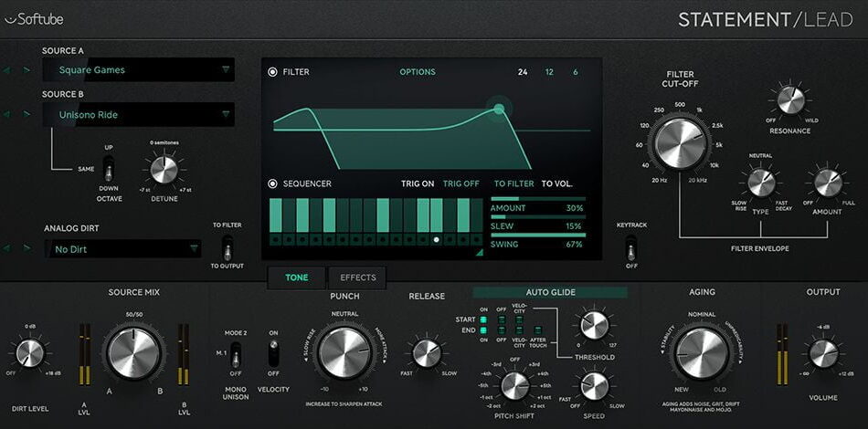868x429 pixels.
Task: Flip the Keytrack switch
Action: pyautogui.click(x=630, y=246)
